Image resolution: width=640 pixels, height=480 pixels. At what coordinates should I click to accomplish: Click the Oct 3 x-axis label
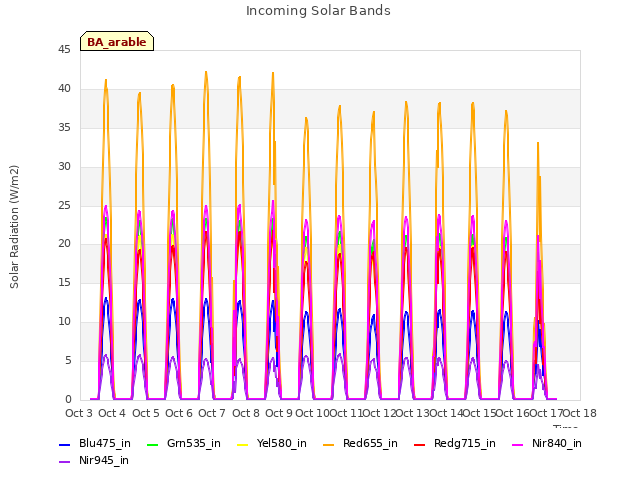(79, 413)
